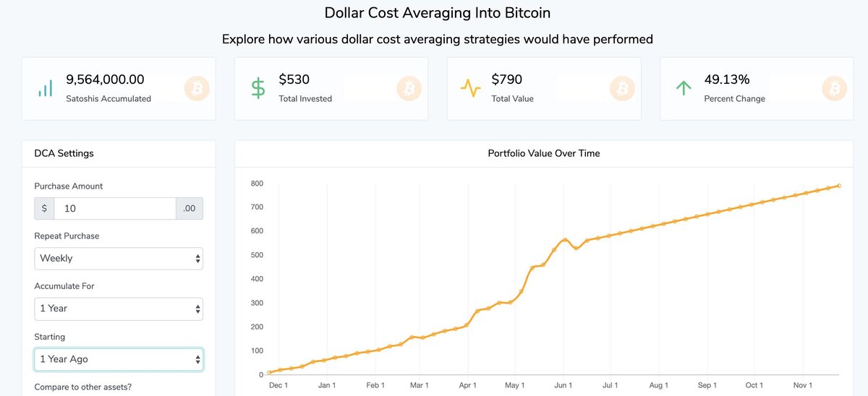Click into the Purchase Amount input field
The height and width of the screenshot is (396, 868).
pos(114,208)
